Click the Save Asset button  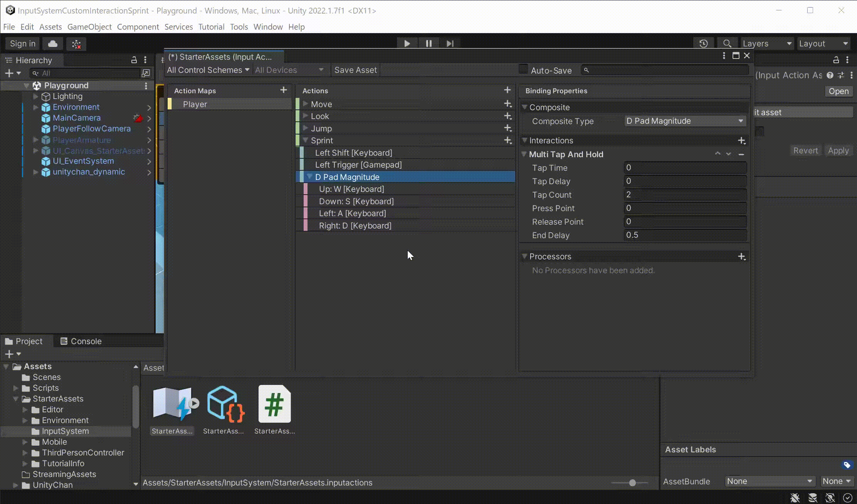355,70
